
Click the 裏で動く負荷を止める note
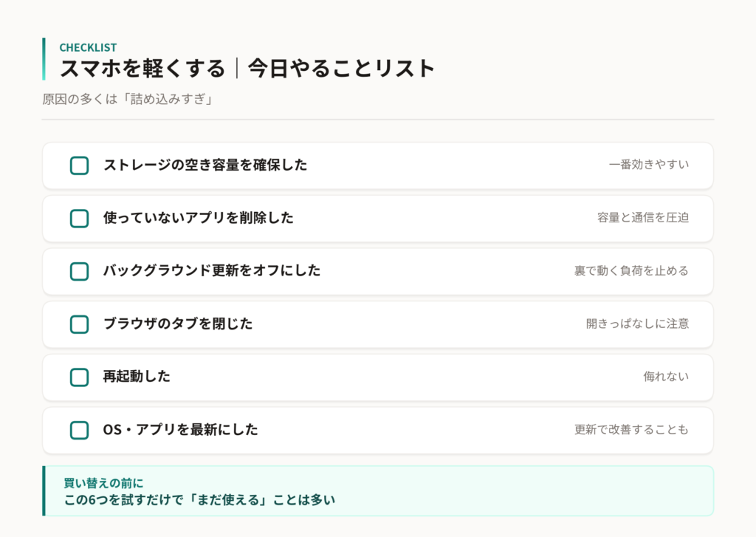click(x=632, y=270)
